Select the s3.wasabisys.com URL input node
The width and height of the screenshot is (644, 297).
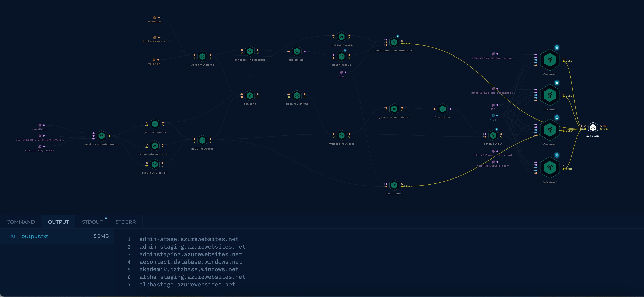[x=493, y=162]
